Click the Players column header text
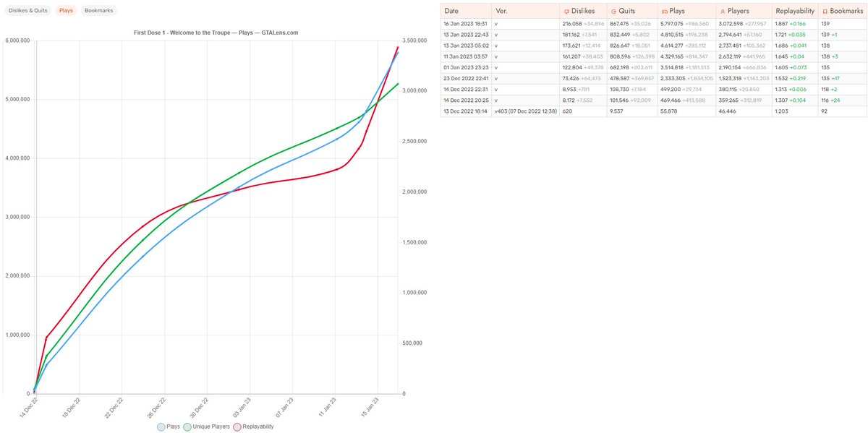This screenshot has width=868, height=433. [x=739, y=12]
